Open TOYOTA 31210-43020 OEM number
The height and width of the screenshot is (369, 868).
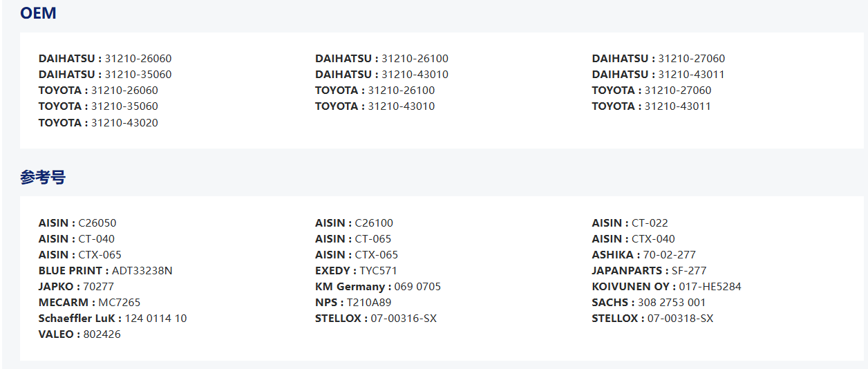coord(98,123)
